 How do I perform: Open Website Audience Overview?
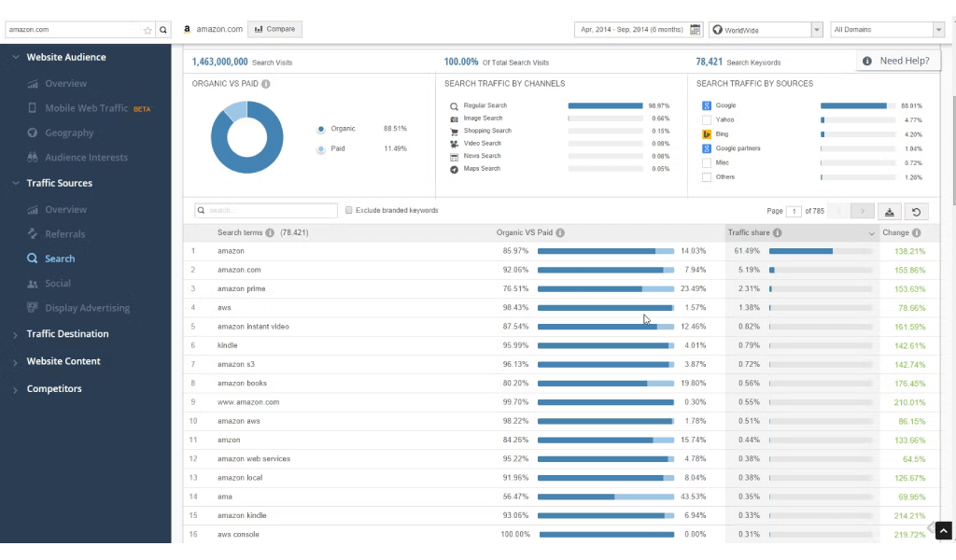[x=66, y=83]
